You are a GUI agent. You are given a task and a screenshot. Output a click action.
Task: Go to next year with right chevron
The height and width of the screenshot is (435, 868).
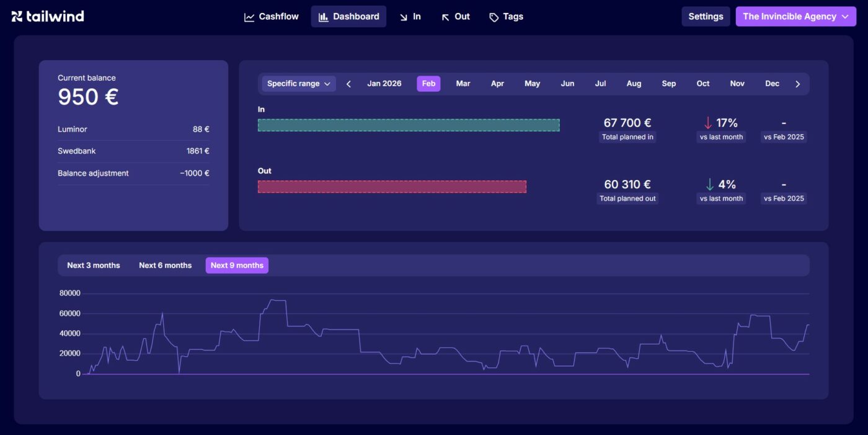797,84
